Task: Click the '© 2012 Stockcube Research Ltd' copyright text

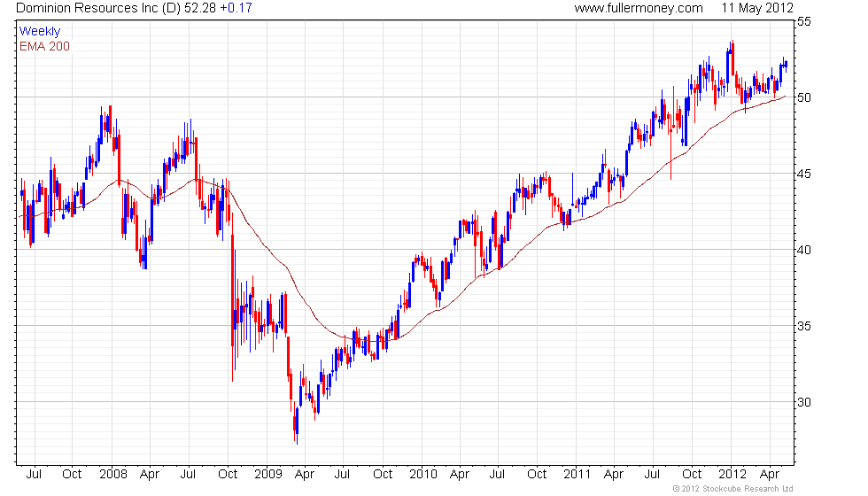Action: click(x=733, y=489)
